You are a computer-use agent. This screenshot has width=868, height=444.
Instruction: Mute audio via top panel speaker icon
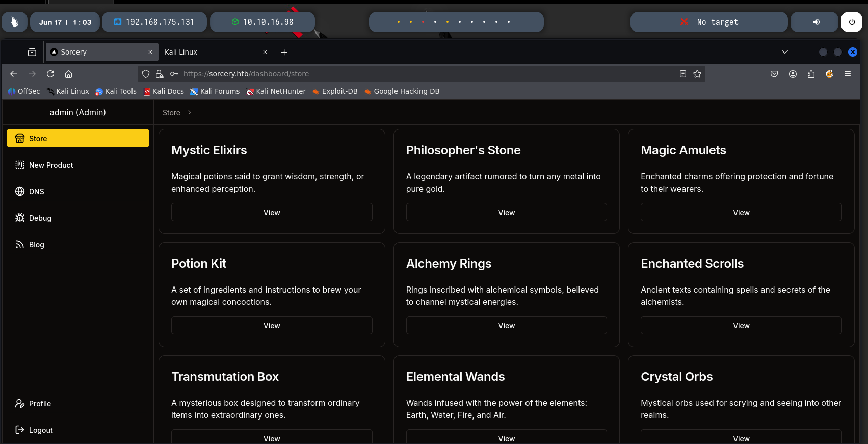[x=816, y=22]
